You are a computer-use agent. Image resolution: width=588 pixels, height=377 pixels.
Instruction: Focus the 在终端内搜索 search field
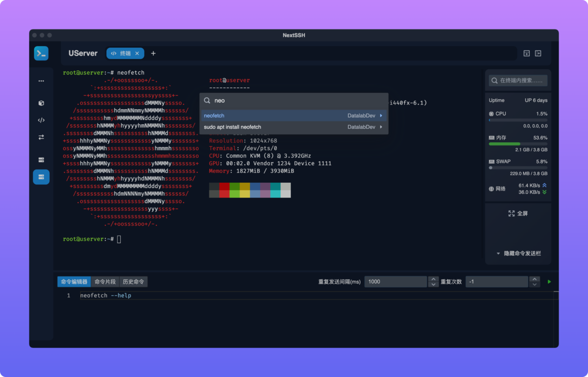pos(518,80)
